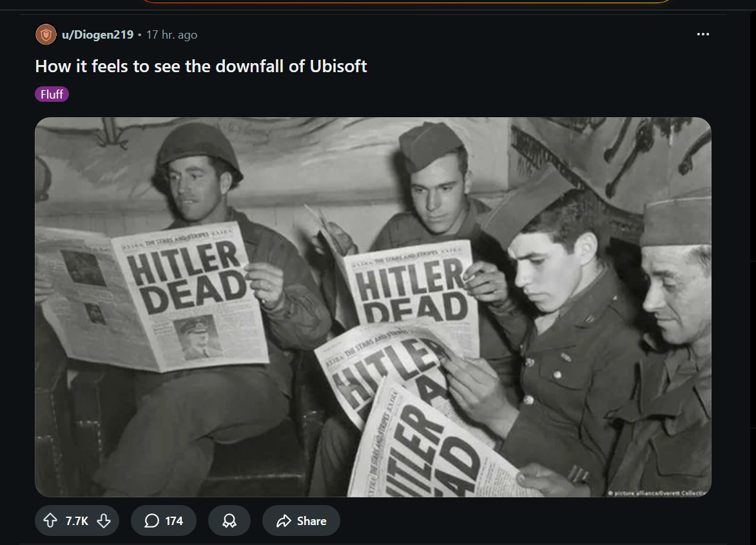This screenshot has width=756, height=545.
Task: Open the soldiers reading newspapers photo
Action: pyautogui.click(x=373, y=307)
